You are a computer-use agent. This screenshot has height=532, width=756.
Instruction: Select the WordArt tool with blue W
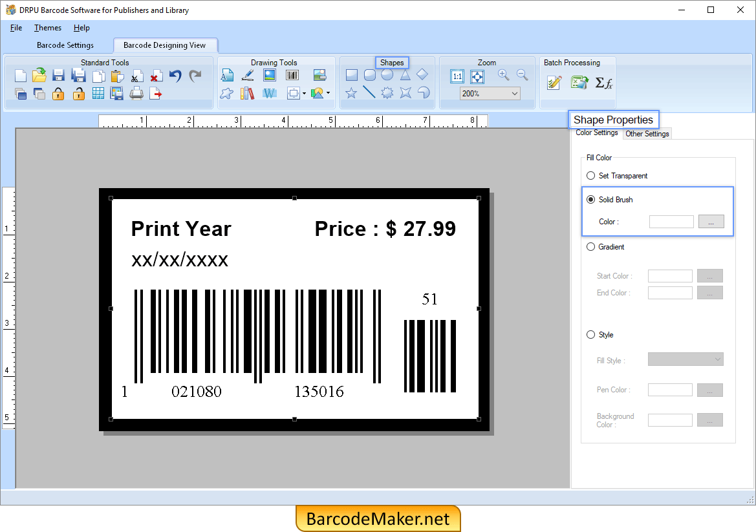pos(270,94)
